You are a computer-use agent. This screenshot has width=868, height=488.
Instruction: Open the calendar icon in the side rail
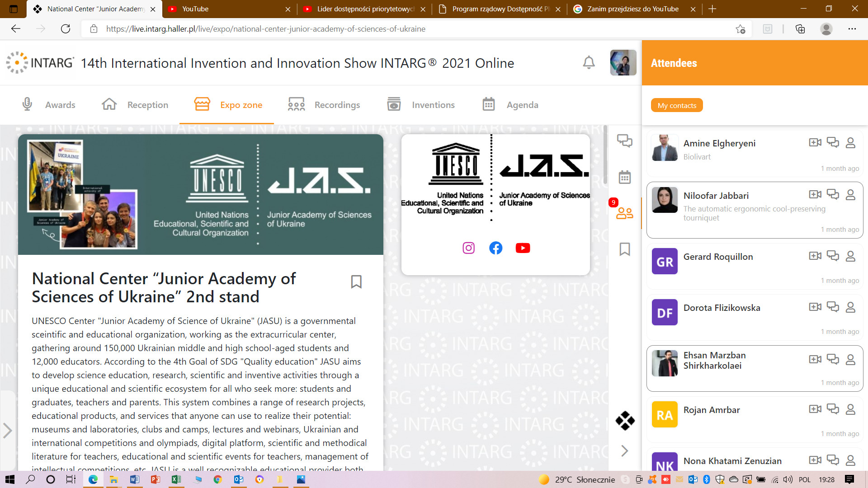625,177
